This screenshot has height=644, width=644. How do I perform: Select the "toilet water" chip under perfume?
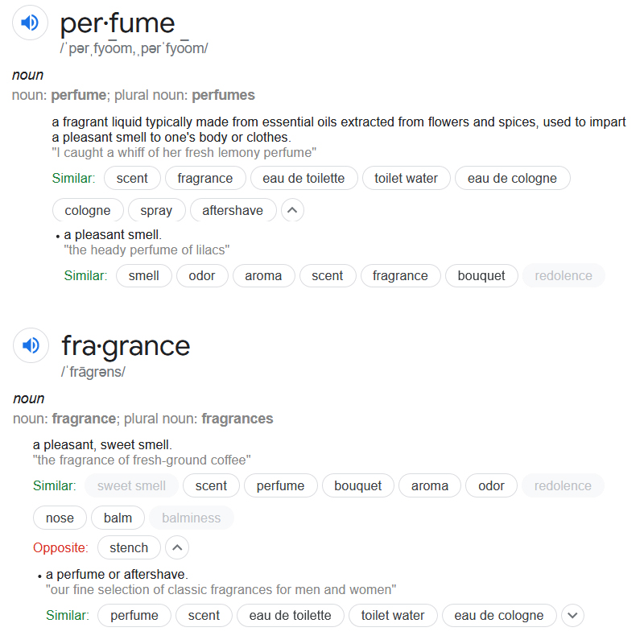(406, 179)
